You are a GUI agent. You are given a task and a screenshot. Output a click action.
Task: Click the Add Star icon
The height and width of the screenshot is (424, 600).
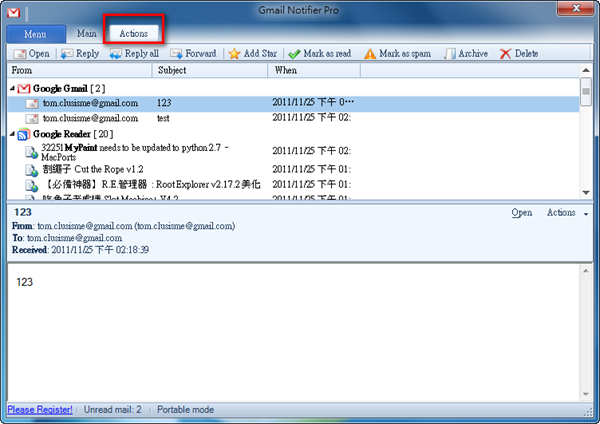234,54
